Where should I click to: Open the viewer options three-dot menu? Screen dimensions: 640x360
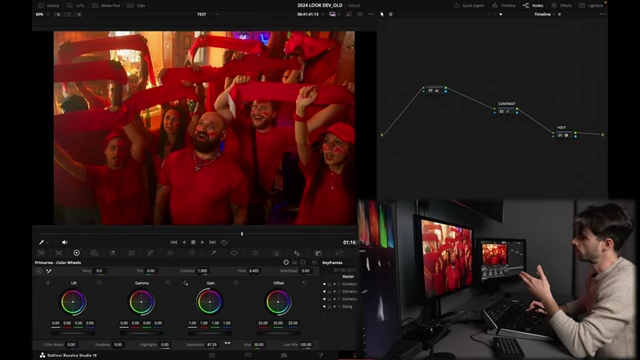click(371, 14)
